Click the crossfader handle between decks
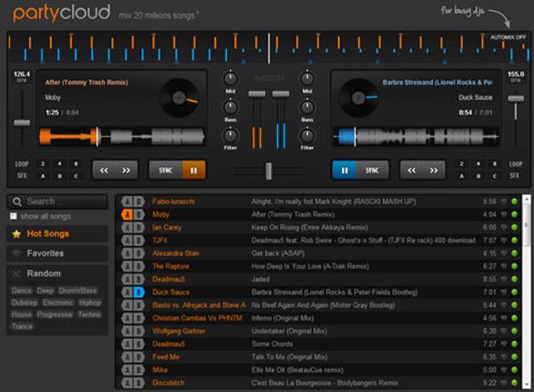Screen dimensions: 534x392 click(x=269, y=171)
